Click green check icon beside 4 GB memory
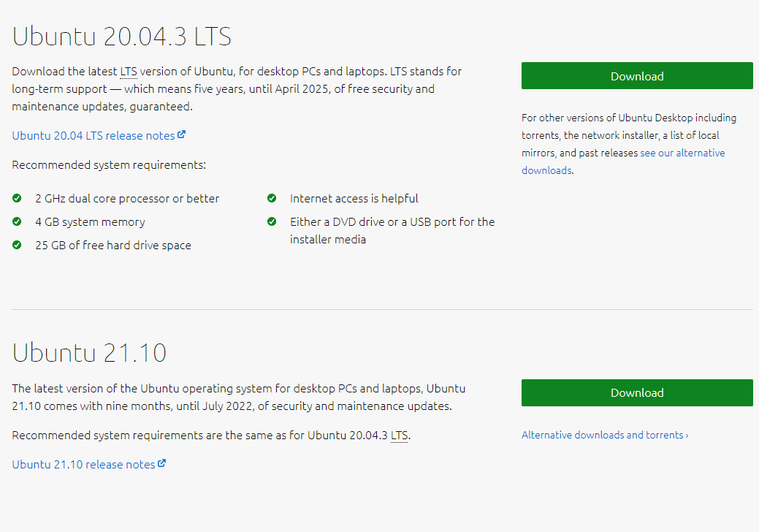This screenshot has width=759, height=532. pos(17,221)
